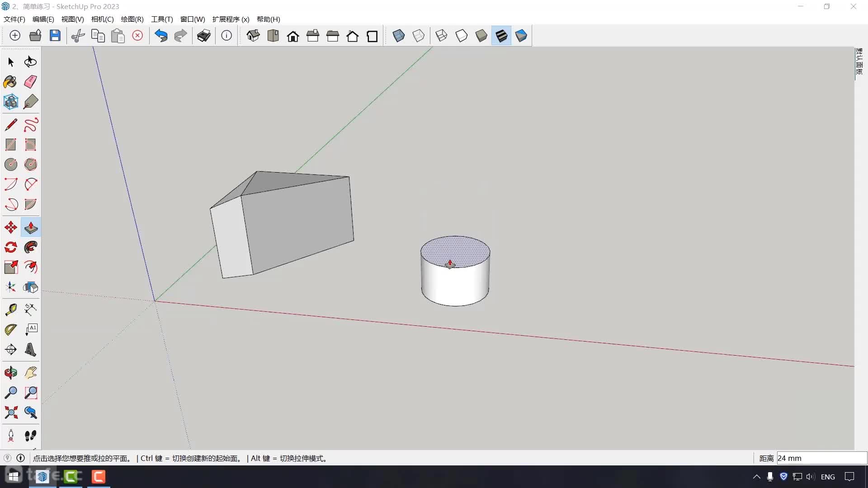Image resolution: width=868 pixels, height=488 pixels.
Task: Create new model with the plus icon
Action: 15,36
